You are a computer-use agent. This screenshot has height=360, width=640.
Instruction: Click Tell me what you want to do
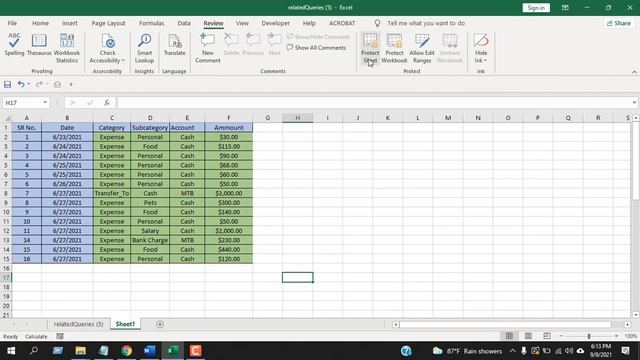click(426, 23)
